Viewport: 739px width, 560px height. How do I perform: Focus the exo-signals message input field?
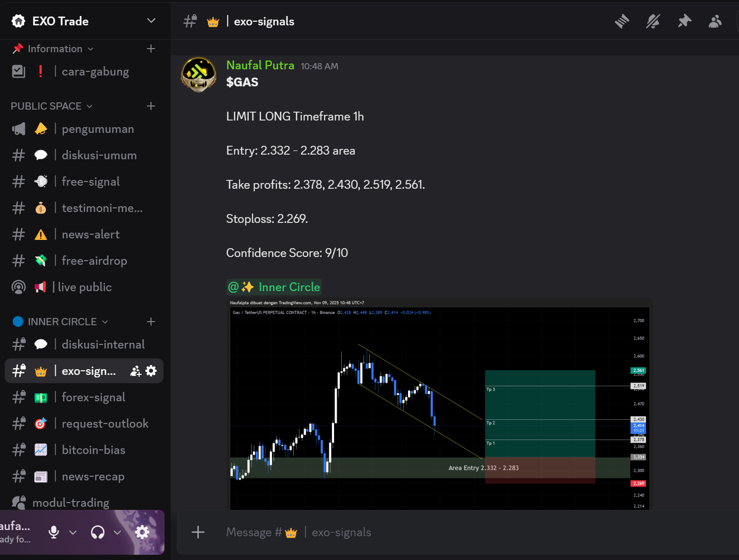point(414,532)
